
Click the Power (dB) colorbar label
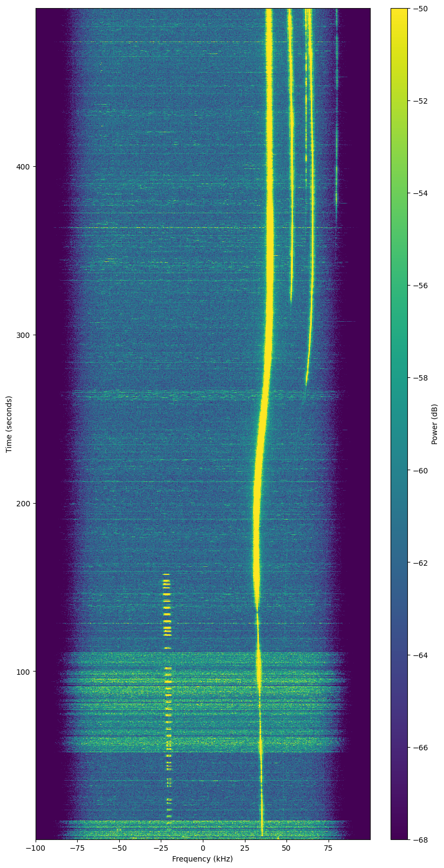coord(435,424)
